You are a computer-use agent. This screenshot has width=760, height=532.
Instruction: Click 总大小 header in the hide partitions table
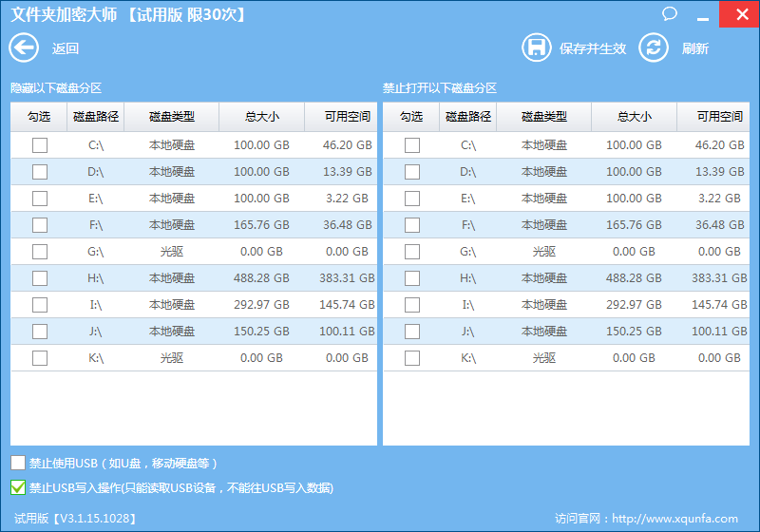[262, 117]
